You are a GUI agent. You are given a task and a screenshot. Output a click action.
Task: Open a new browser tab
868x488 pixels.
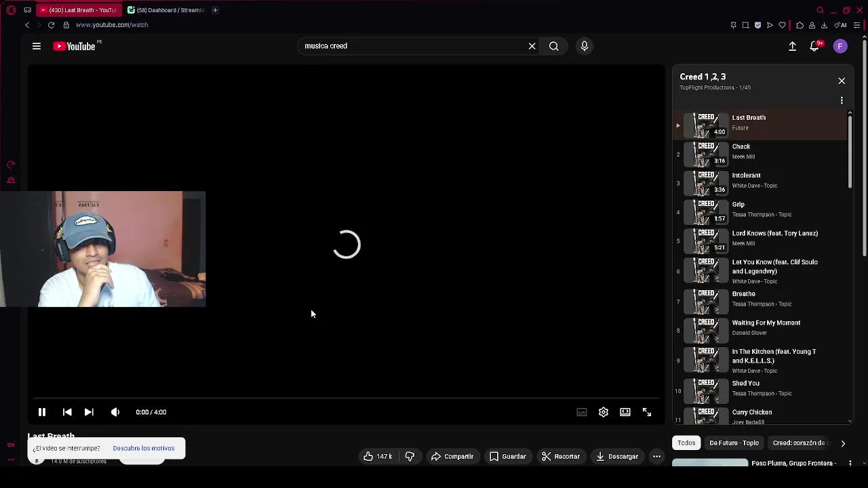point(215,10)
